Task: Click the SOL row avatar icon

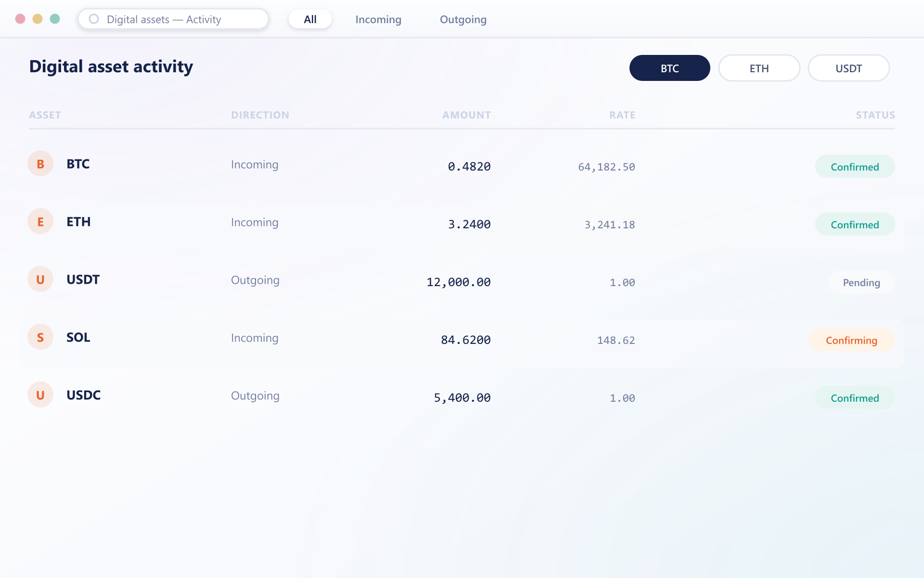Action: click(40, 337)
